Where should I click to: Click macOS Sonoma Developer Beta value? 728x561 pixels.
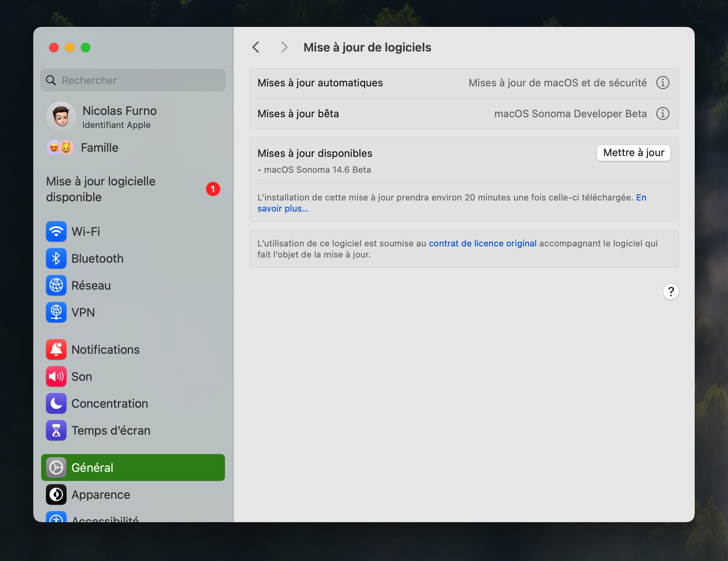[570, 114]
